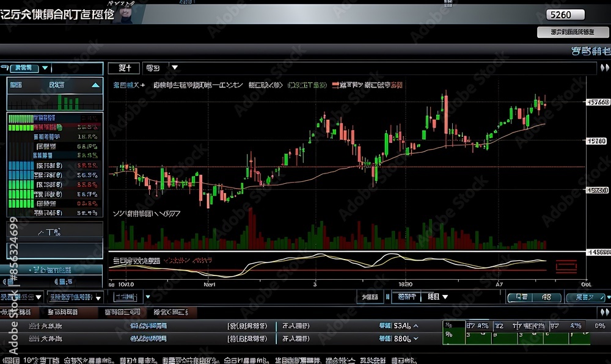Screen dimensions: 611x364
Task: Click the double-arrow icon at the right of the bottom tab row
Action: [604, 312]
